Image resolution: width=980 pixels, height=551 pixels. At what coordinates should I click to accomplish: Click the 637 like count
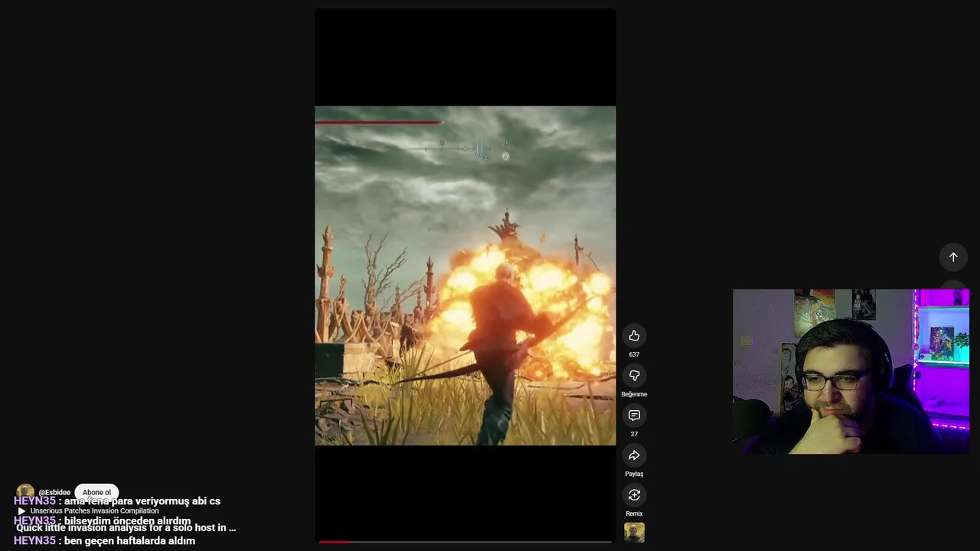point(634,354)
